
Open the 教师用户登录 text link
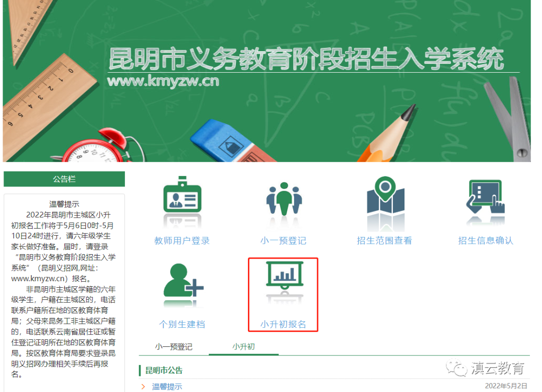pyautogui.click(x=182, y=241)
